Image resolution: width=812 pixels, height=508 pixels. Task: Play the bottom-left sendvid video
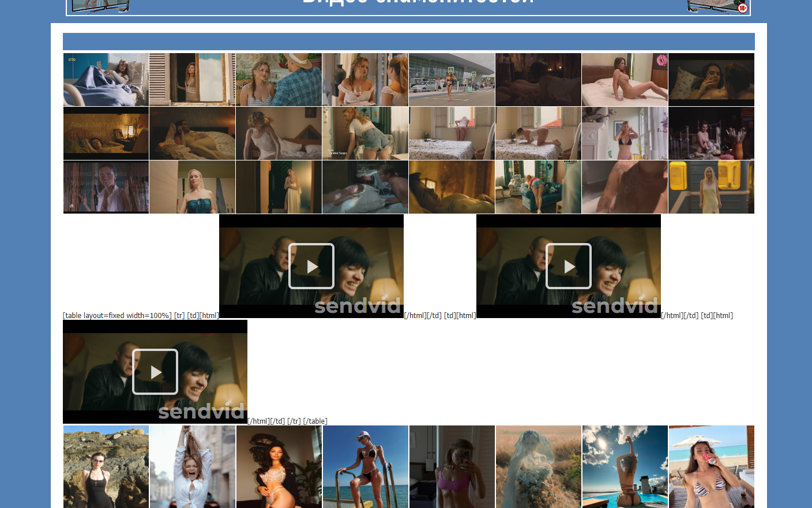[x=155, y=372]
